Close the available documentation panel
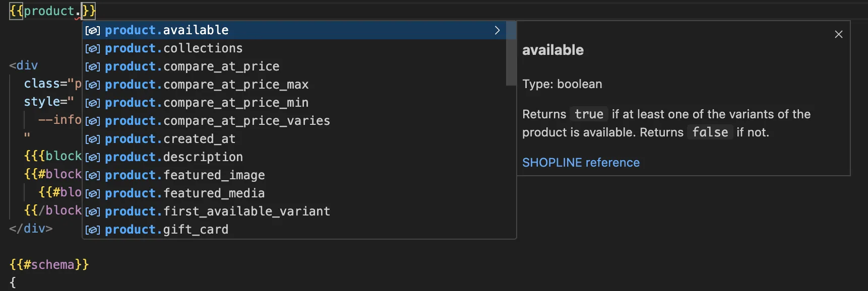This screenshot has width=868, height=291. 838,34
